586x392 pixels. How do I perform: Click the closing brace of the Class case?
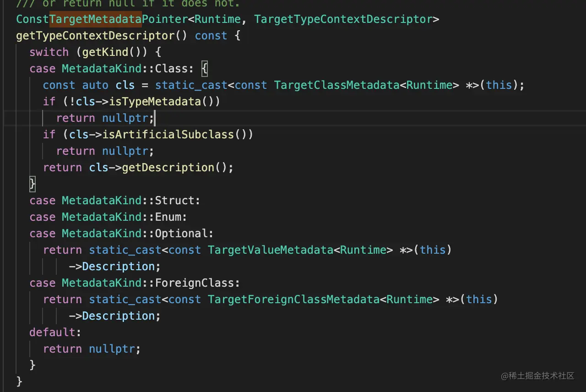click(33, 184)
